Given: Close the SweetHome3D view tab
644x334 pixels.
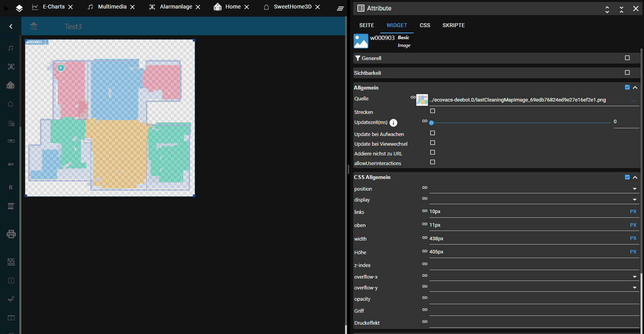Looking at the screenshot, I should pyautogui.click(x=318, y=7).
